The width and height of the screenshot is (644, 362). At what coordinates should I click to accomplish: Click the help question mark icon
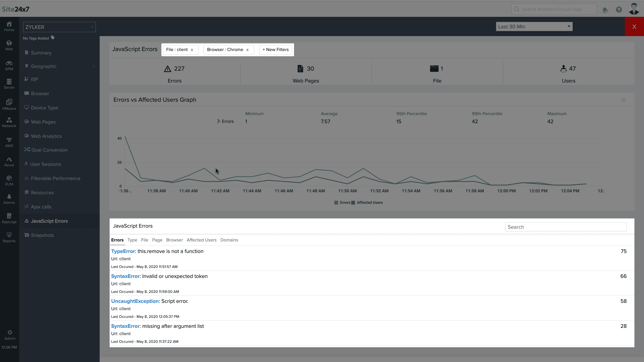pyautogui.click(x=619, y=10)
